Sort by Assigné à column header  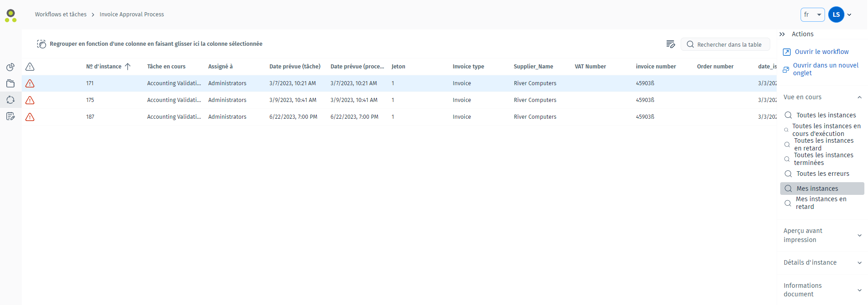point(220,67)
